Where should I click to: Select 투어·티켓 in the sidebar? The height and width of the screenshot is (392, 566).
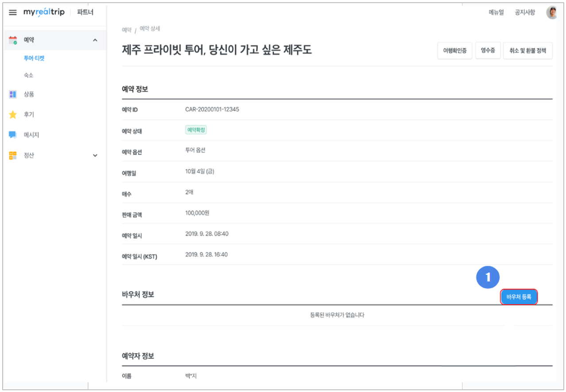tap(34, 58)
